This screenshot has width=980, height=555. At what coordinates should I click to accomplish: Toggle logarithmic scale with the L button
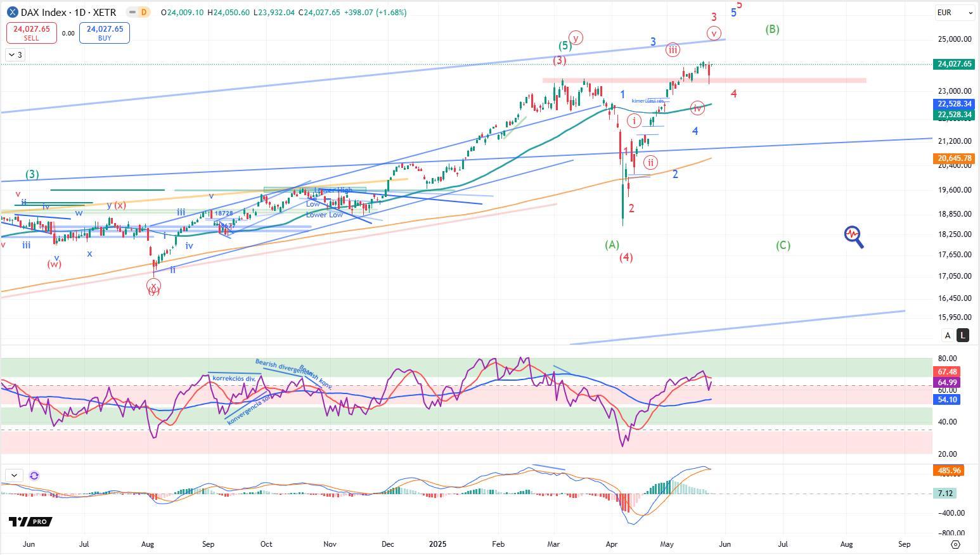(963, 335)
